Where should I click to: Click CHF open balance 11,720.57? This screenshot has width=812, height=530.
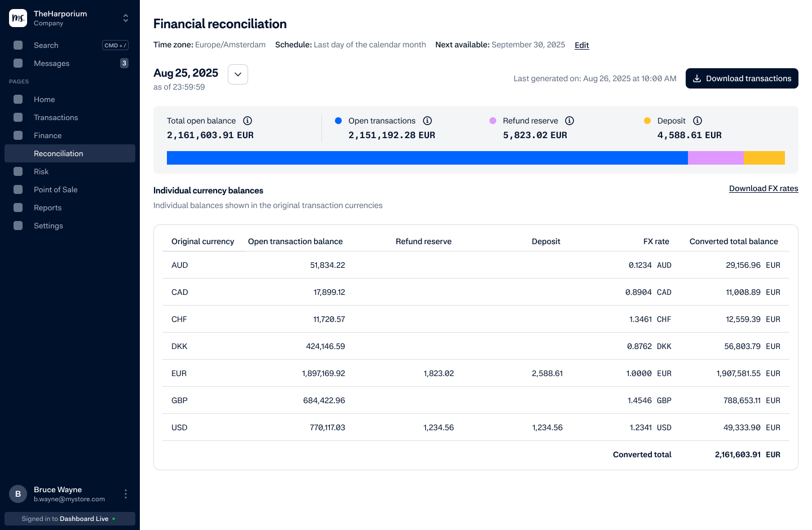(x=329, y=319)
